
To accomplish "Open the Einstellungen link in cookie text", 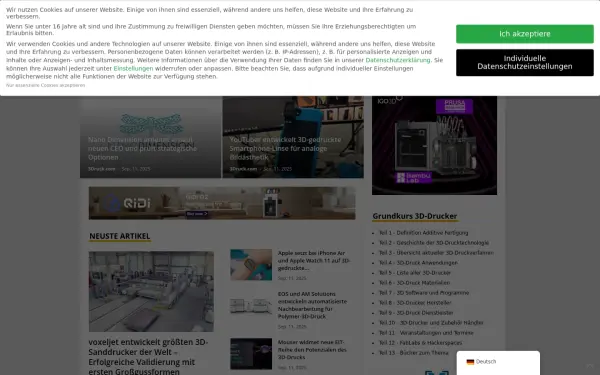I will 133,68.
